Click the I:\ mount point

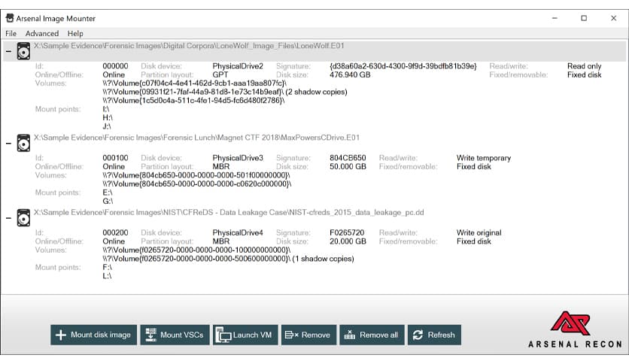(106, 109)
